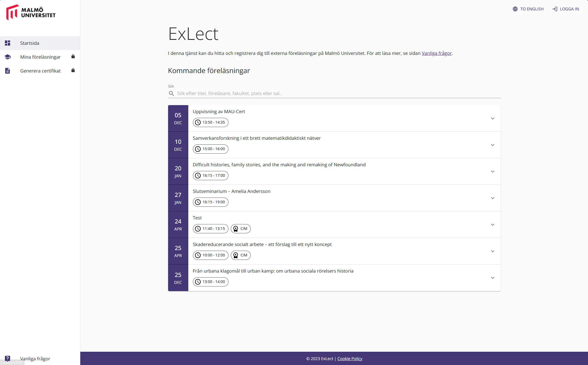
Task: Click the Skadereducerande socialt arbete title
Action: tap(262, 244)
